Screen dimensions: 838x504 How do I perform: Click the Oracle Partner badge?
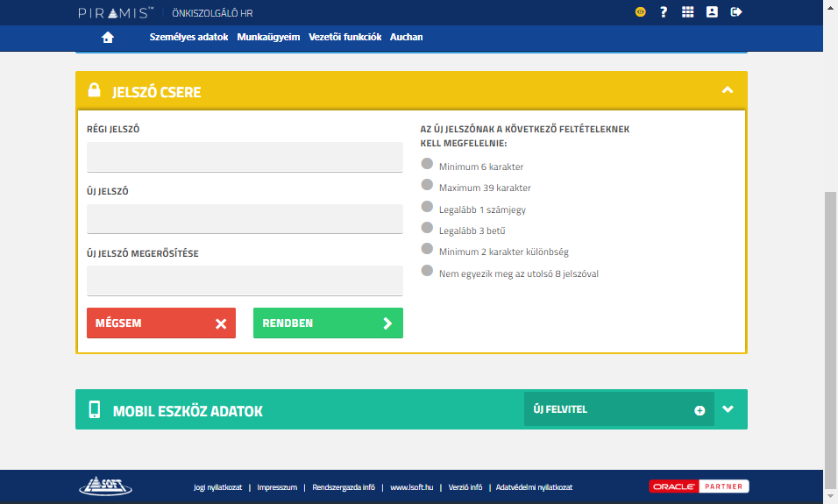point(699,486)
